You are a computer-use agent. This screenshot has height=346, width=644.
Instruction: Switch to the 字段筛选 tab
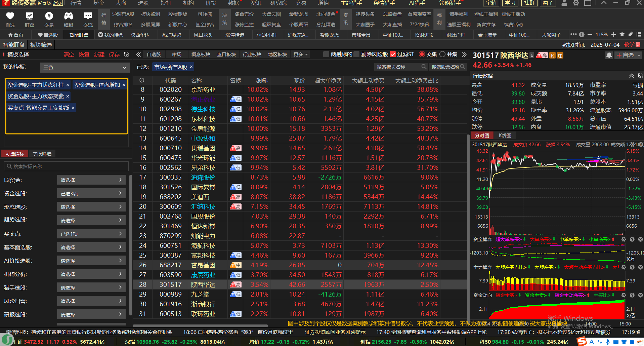click(42, 154)
